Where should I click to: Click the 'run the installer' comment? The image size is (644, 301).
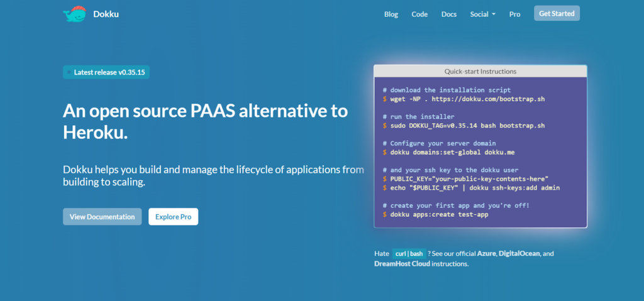pos(418,117)
